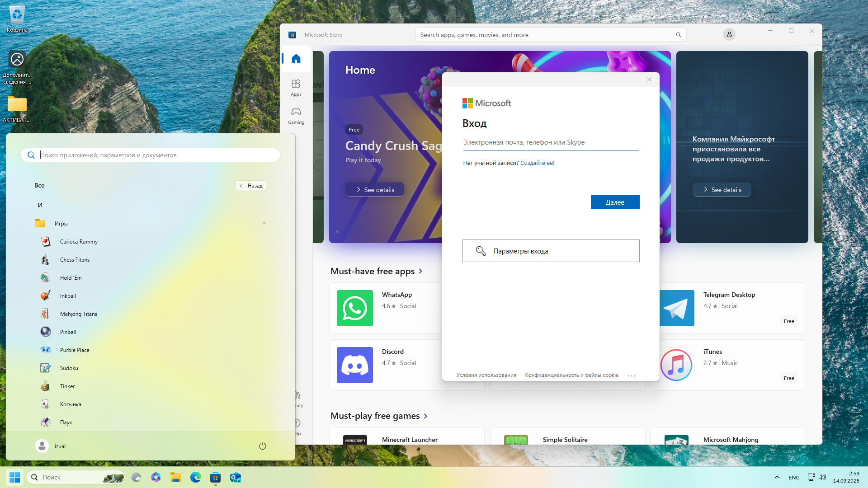The width and height of the screenshot is (868, 488).
Task: Close the Microsoft sign-in dialog
Action: (x=649, y=80)
